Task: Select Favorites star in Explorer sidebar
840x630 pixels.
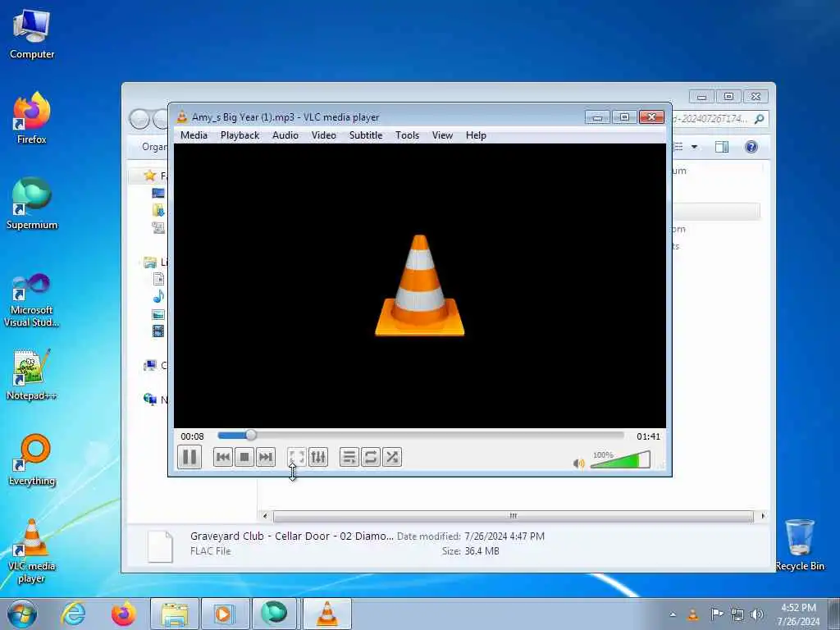Action: [150, 176]
